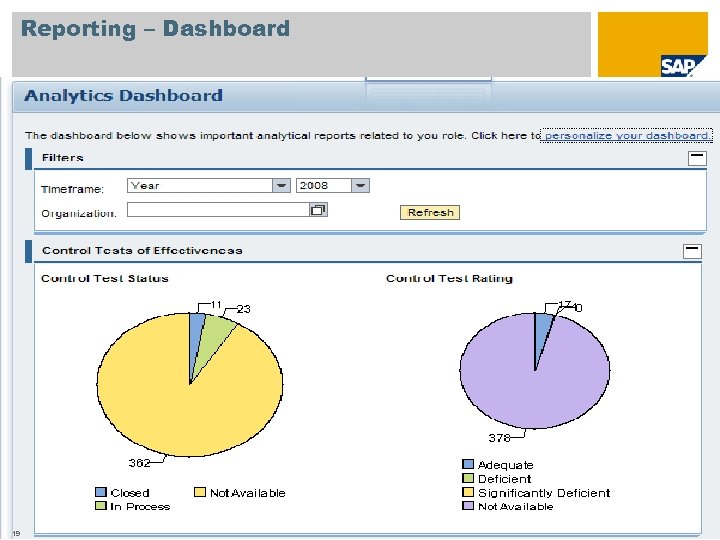Click the Refresh button
Image resolution: width=720 pixels, height=540 pixels.
[430, 213]
